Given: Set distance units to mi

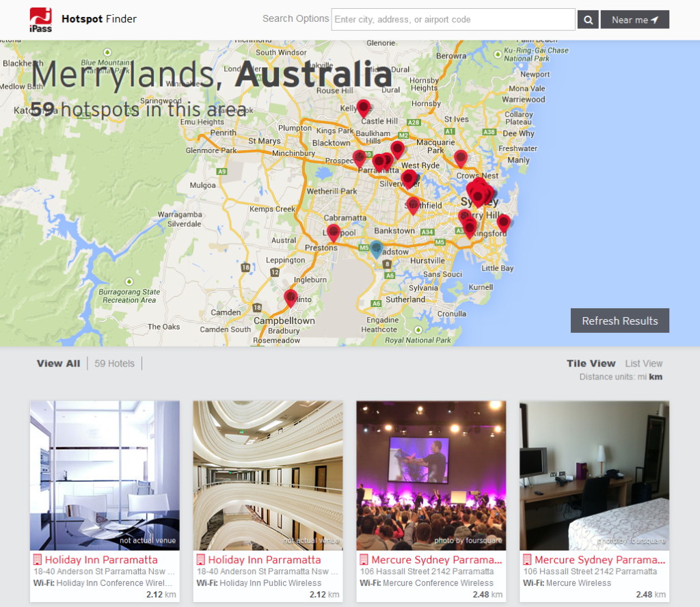Looking at the screenshot, I should [641, 377].
